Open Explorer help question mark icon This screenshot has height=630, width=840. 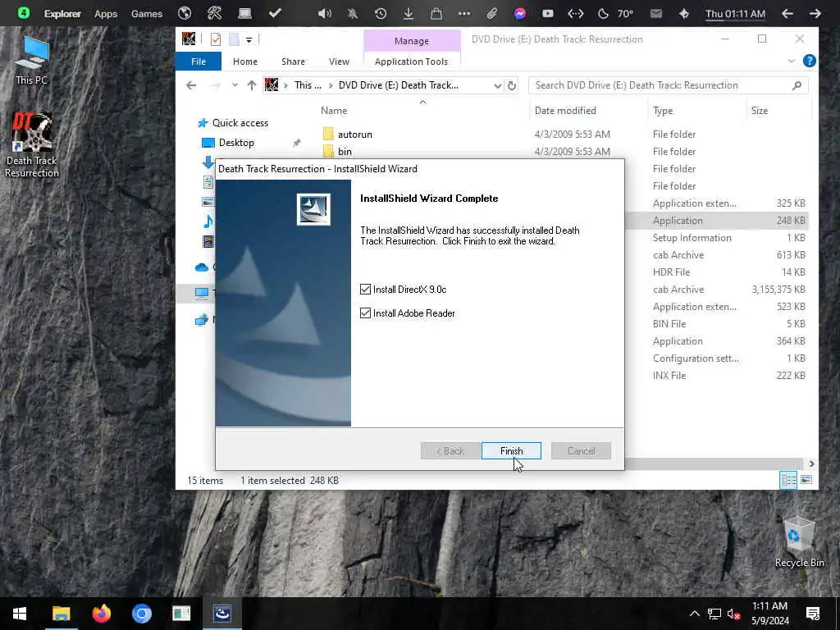pos(809,61)
